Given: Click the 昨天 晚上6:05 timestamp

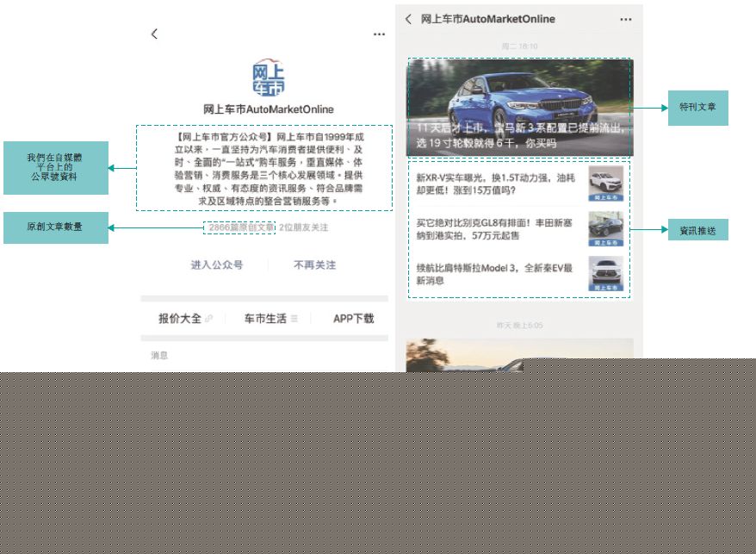Looking at the screenshot, I should coord(520,326).
